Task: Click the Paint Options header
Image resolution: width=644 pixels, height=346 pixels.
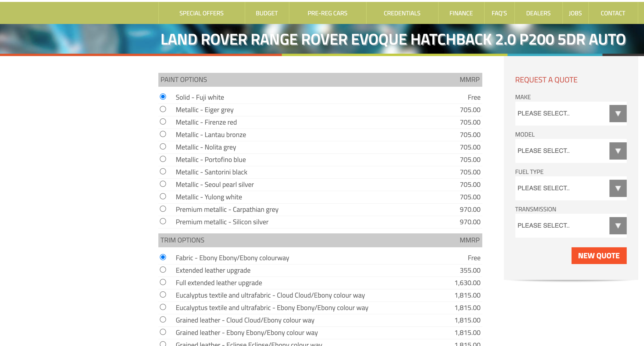Action: click(320, 80)
